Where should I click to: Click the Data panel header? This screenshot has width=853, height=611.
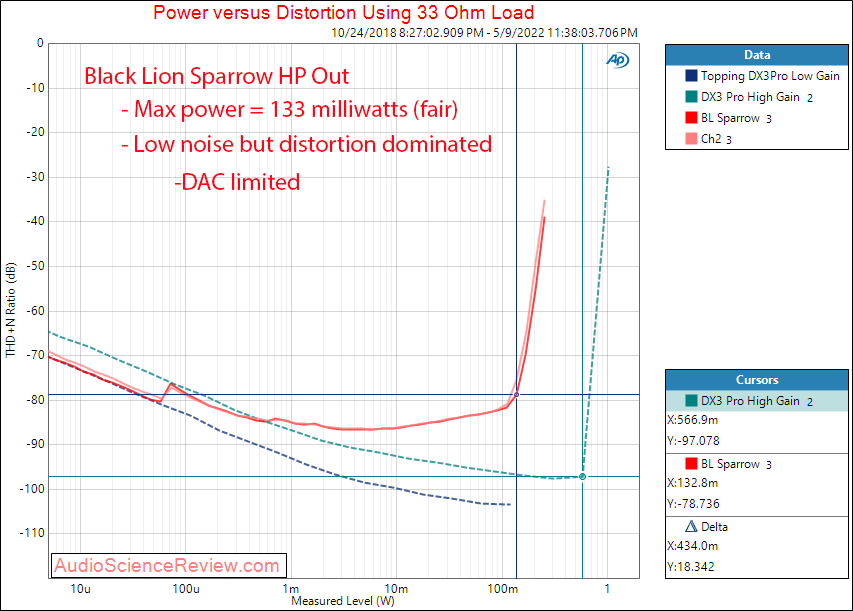[757, 55]
